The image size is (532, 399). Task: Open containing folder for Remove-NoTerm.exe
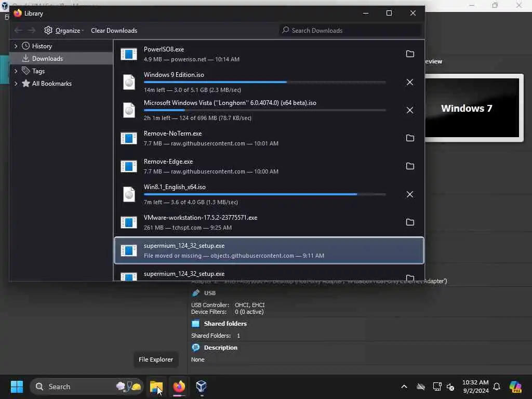click(410, 138)
